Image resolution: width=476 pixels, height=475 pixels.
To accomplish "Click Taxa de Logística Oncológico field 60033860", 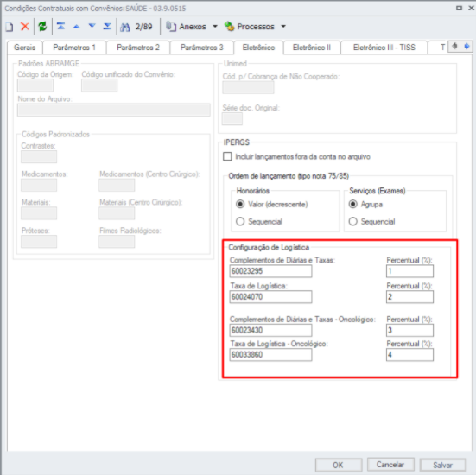I will coord(270,354).
